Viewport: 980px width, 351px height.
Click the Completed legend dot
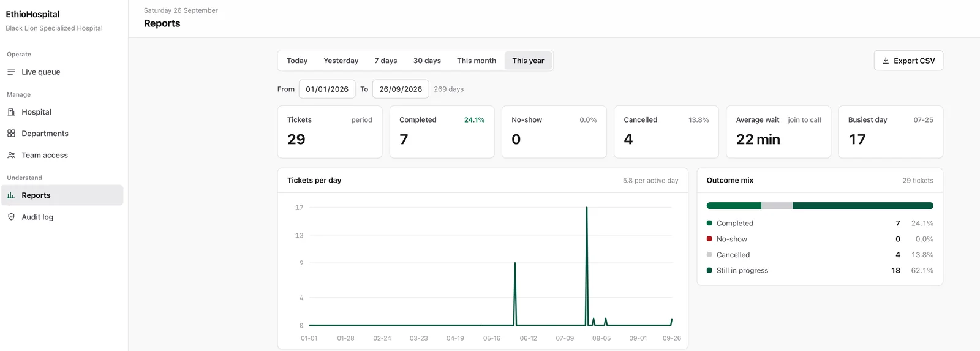tap(709, 223)
